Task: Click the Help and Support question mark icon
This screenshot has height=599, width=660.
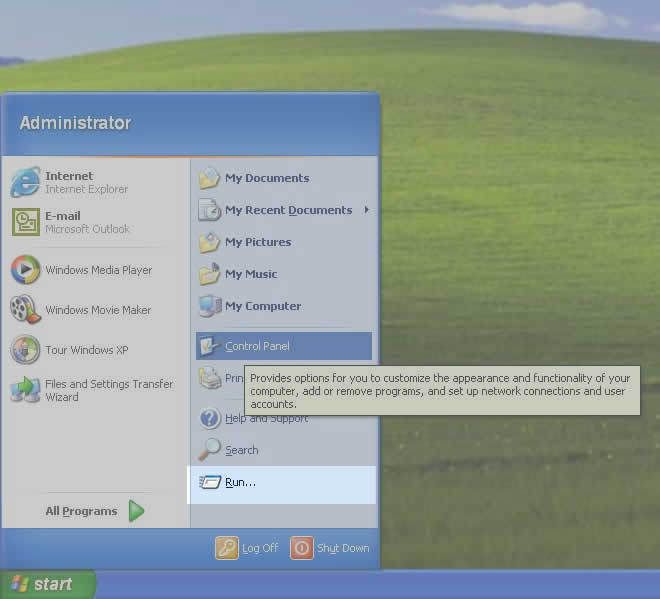Action: click(210, 418)
